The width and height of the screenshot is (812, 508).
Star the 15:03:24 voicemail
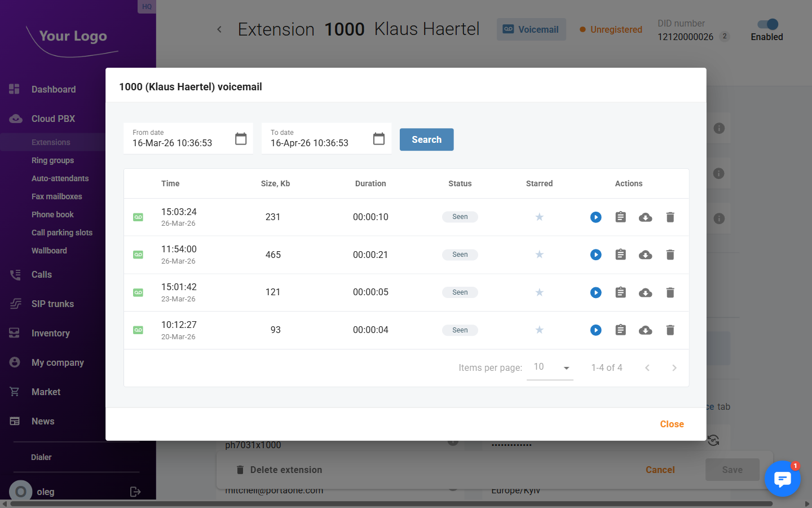(539, 217)
